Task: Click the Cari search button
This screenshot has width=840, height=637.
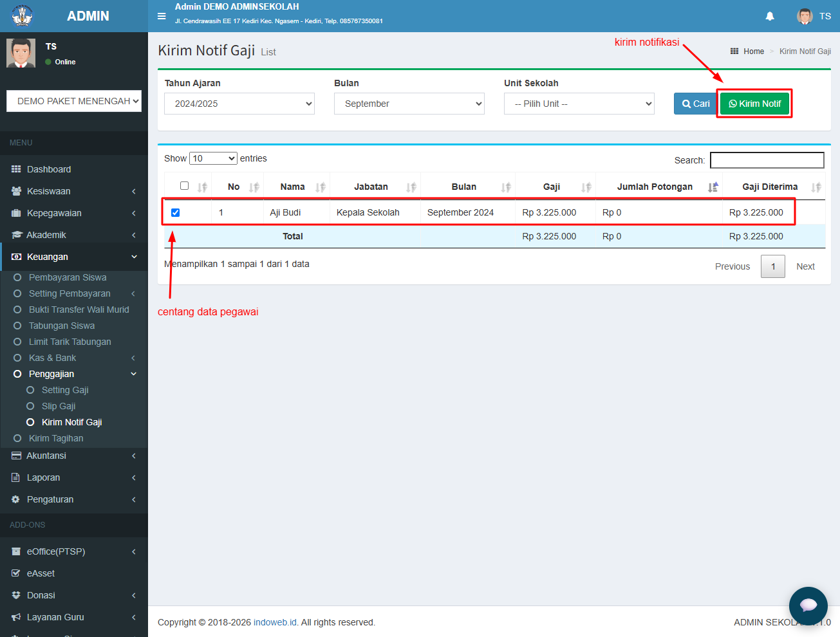Action: click(x=695, y=104)
